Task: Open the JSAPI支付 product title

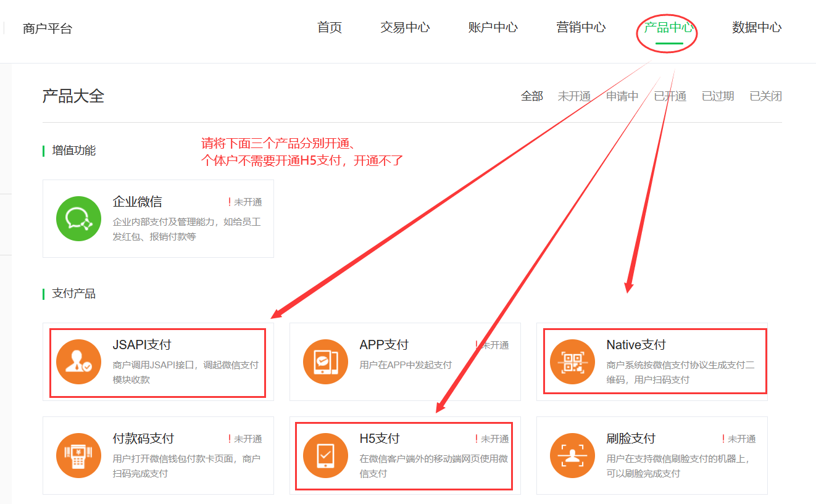Action: pyautogui.click(x=142, y=345)
